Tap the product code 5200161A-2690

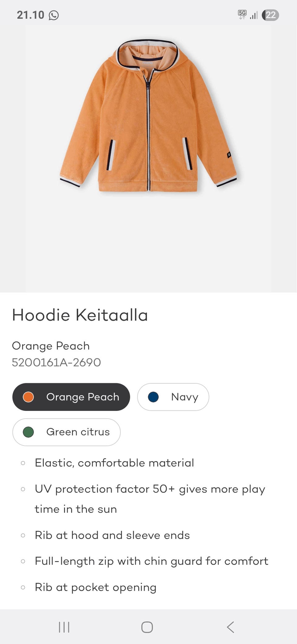coord(56,362)
